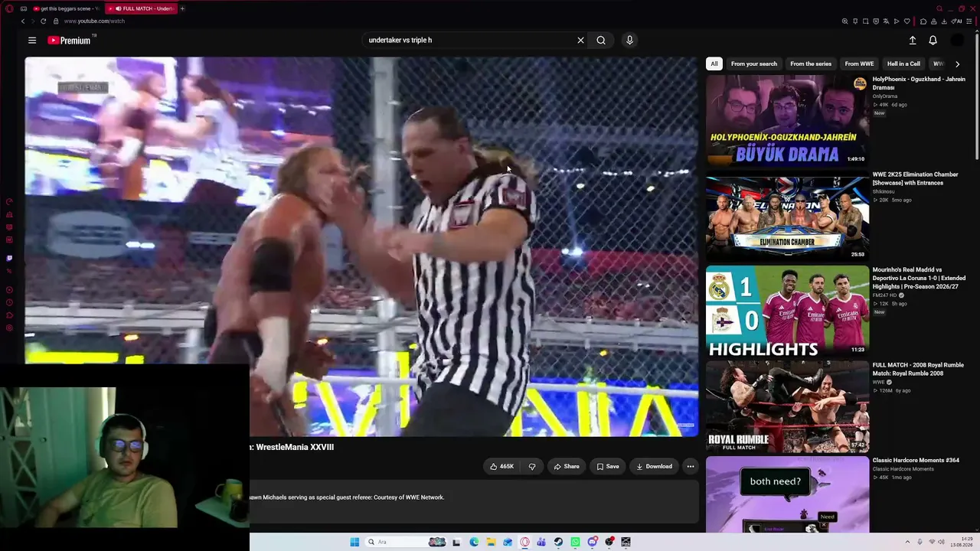Open the taskbar clock and date

961,542
